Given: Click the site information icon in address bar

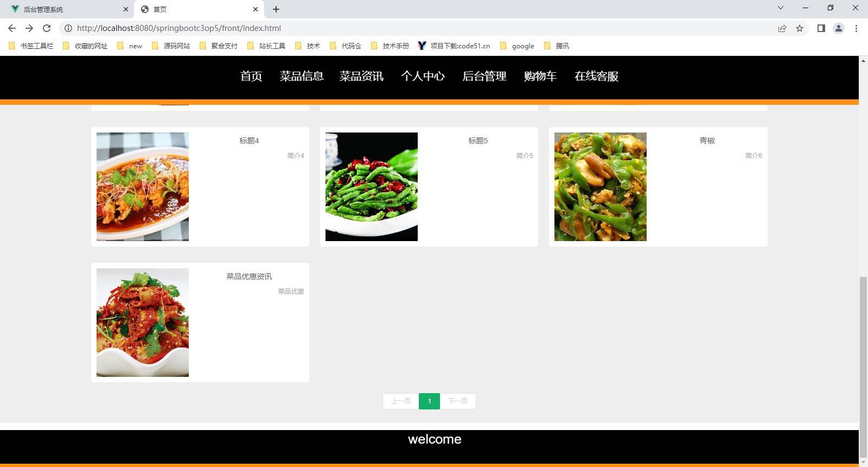Looking at the screenshot, I should [x=68, y=28].
